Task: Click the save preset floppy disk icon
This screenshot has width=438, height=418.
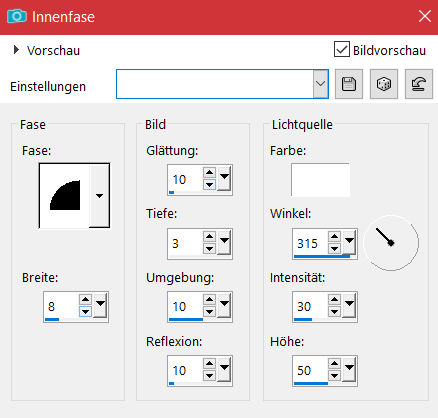Action: click(349, 84)
